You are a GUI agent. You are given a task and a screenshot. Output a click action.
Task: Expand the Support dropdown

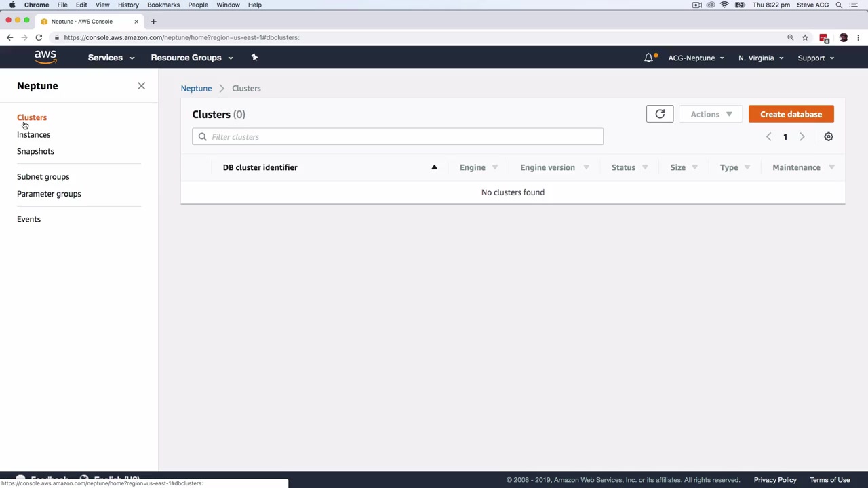816,58
